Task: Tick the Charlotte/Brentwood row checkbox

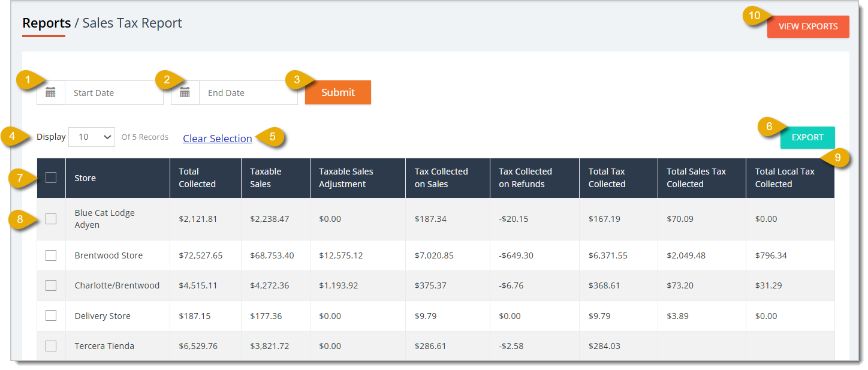Action: [x=51, y=285]
